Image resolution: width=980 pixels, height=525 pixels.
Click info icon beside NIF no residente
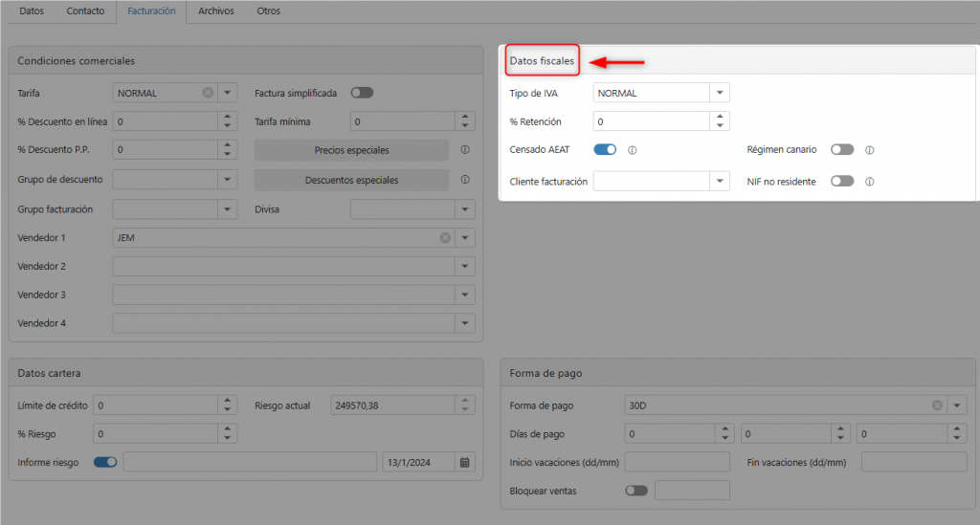pos(870,181)
